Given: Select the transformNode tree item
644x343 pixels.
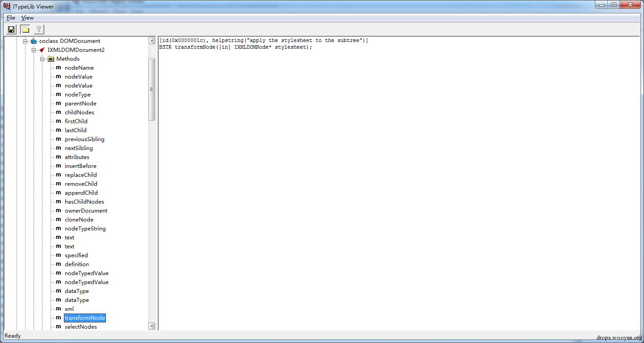Looking at the screenshot, I should (x=85, y=318).
